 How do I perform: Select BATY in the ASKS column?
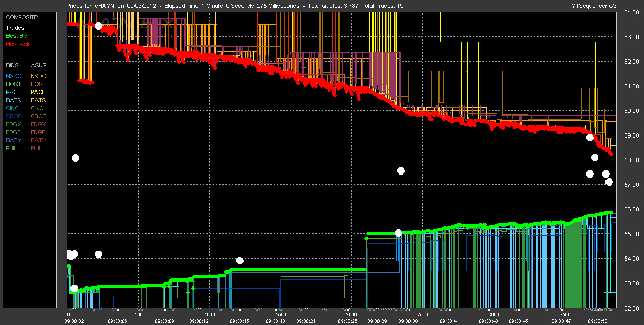39,140
